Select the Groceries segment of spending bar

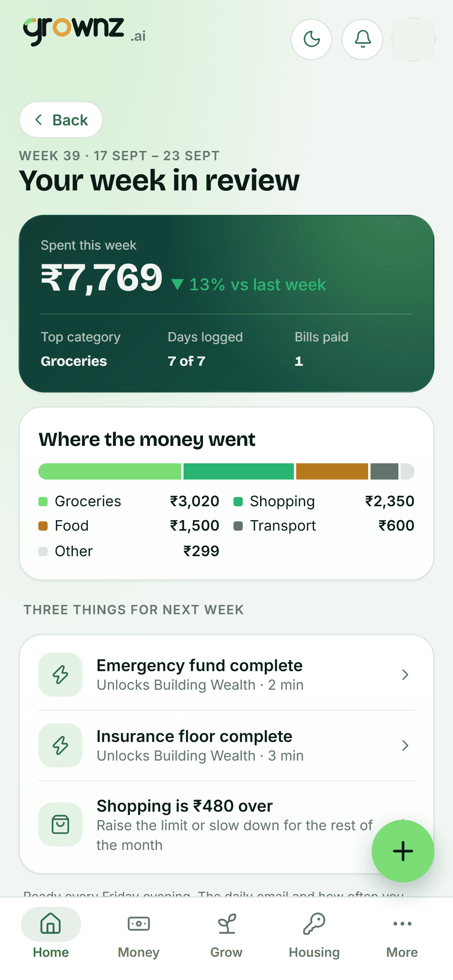[110, 471]
